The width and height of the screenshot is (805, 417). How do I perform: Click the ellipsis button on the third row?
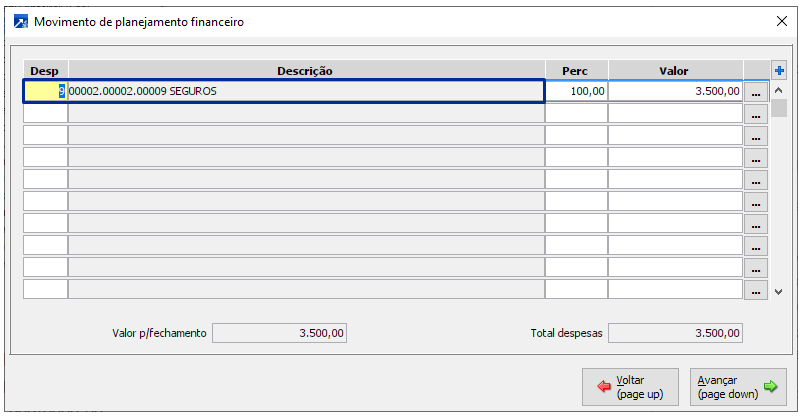tap(756, 135)
